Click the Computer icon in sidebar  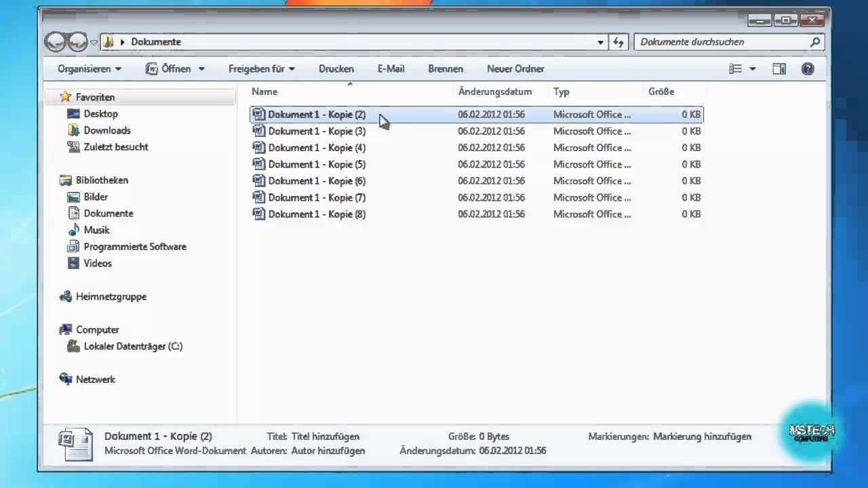[66, 329]
